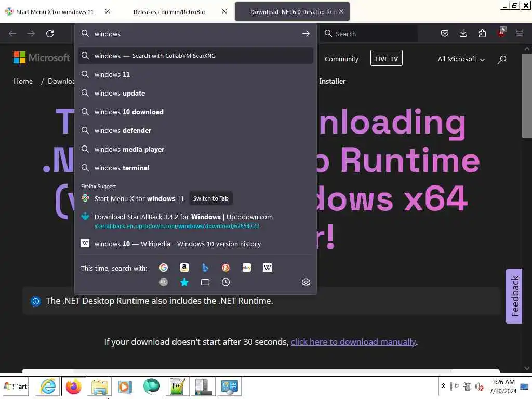Switch to Start Menu X tab
The width and height of the screenshot is (532, 399).
pyautogui.click(x=55, y=12)
